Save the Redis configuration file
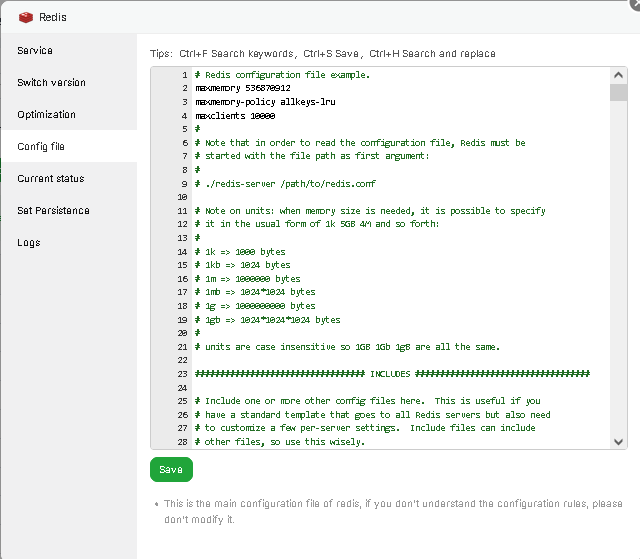Viewport: 640px width, 559px height. click(x=171, y=470)
